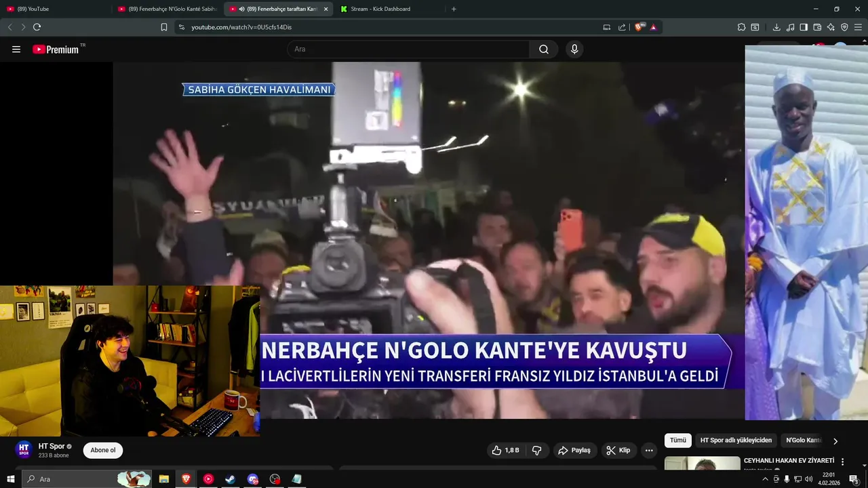868x488 pixels.
Task: Bookmark this page using the bookmark icon
Action: pos(163,27)
